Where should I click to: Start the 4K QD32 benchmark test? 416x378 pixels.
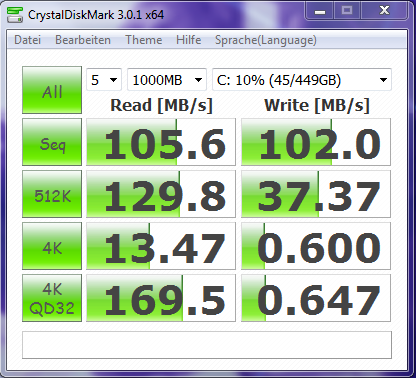click(x=52, y=298)
